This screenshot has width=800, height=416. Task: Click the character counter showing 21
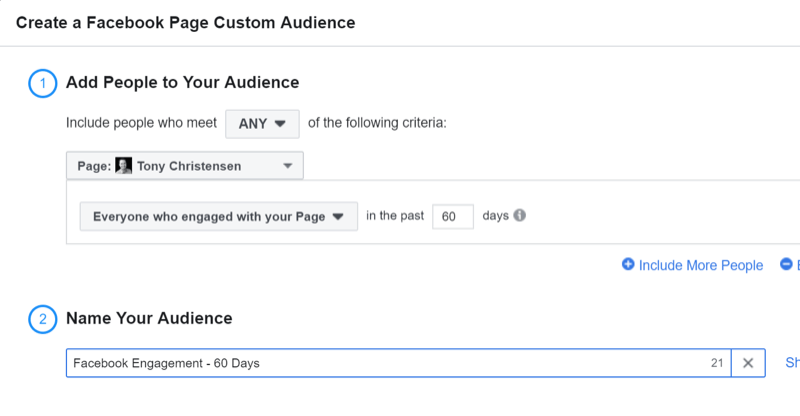[717, 363]
